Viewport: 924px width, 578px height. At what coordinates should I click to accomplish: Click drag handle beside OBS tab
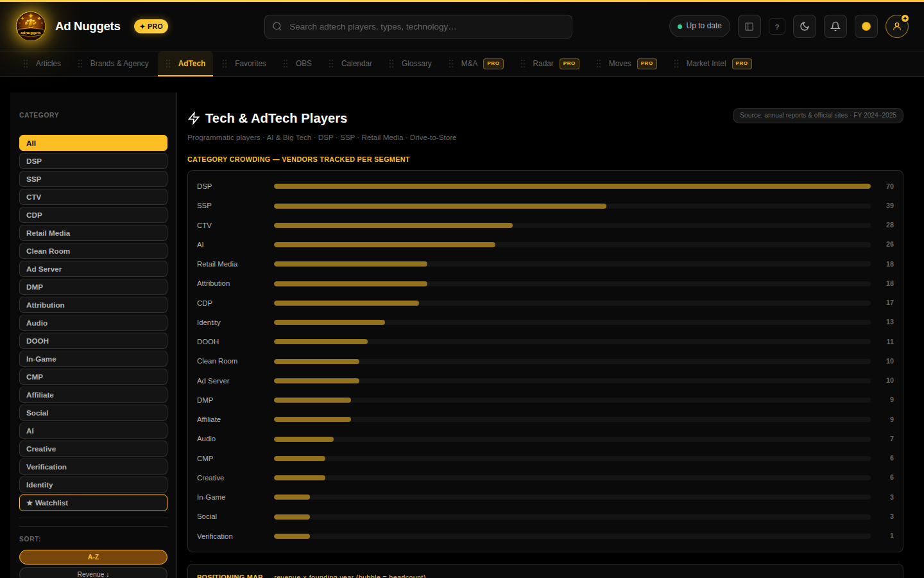click(286, 64)
